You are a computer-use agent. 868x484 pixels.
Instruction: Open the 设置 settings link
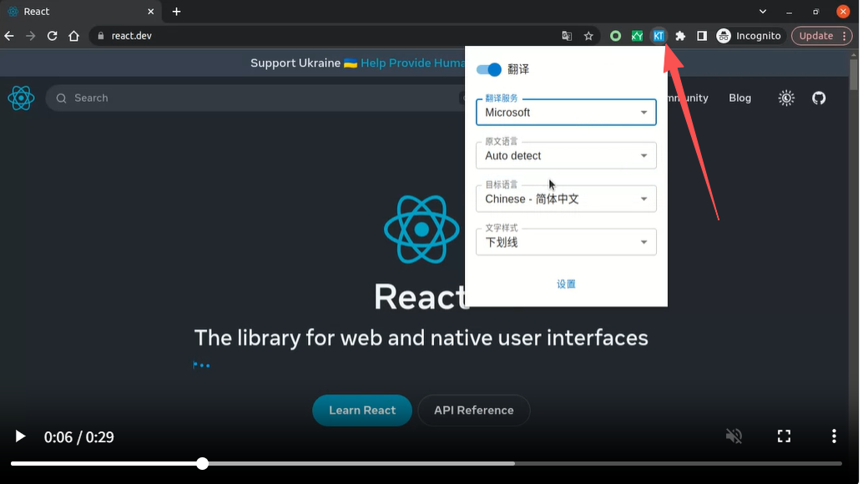coord(566,285)
